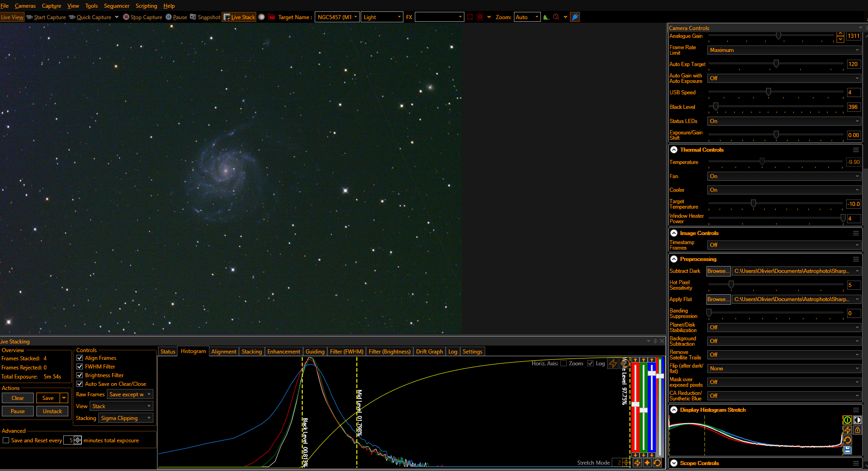Collapse the Thermal Controls section
The width and height of the screenshot is (868, 471).
click(x=674, y=150)
